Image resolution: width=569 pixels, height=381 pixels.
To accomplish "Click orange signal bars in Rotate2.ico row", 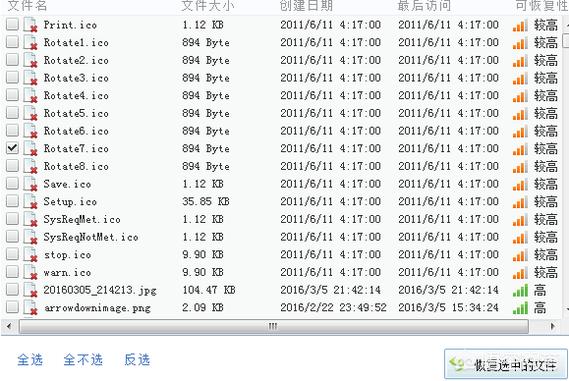I will pyautogui.click(x=520, y=61).
